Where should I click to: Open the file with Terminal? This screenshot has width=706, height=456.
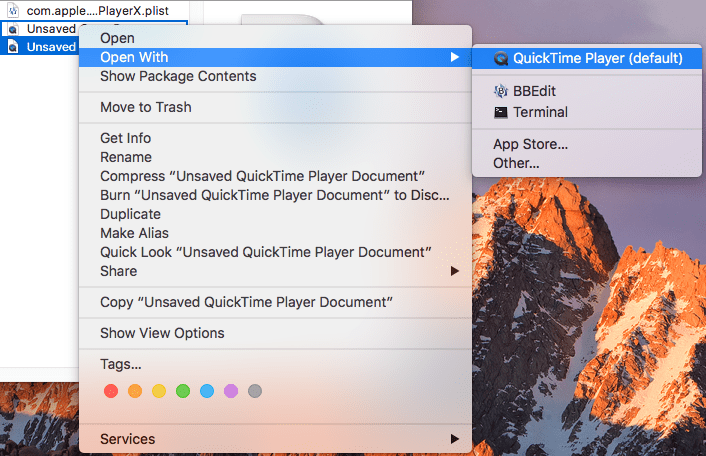point(587,112)
